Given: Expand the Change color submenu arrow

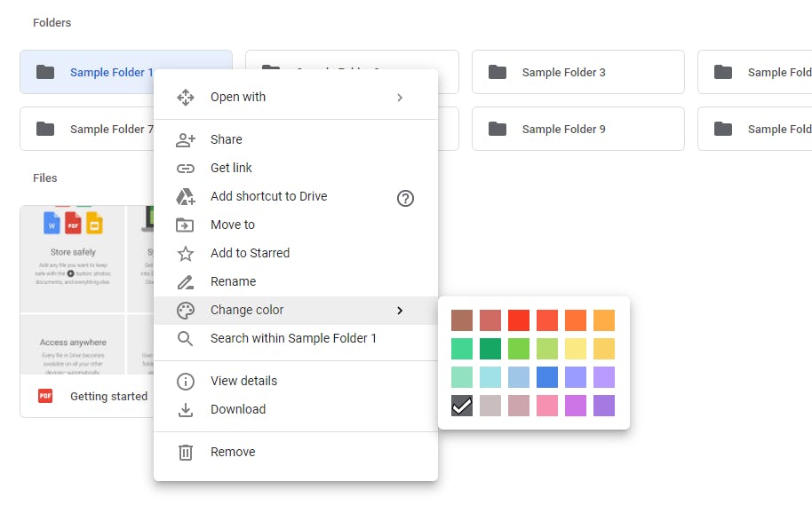Looking at the screenshot, I should click(400, 311).
